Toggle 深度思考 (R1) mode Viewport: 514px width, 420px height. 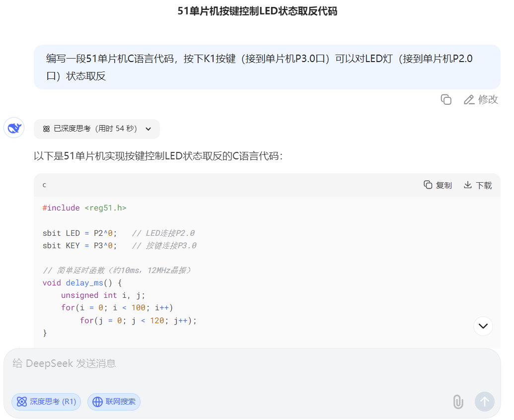coord(46,402)
